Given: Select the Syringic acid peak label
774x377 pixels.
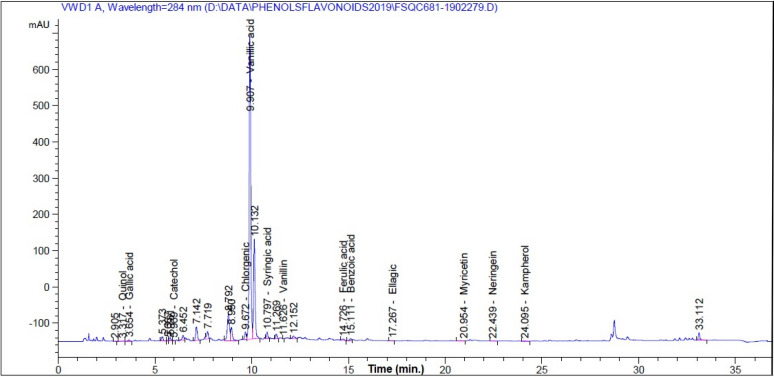Looking at the screenshot, I should point(267,257).
